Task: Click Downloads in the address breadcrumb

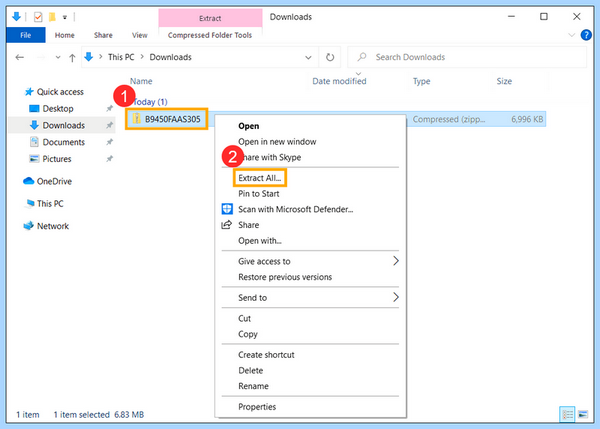Action: [x=170, y=57]
